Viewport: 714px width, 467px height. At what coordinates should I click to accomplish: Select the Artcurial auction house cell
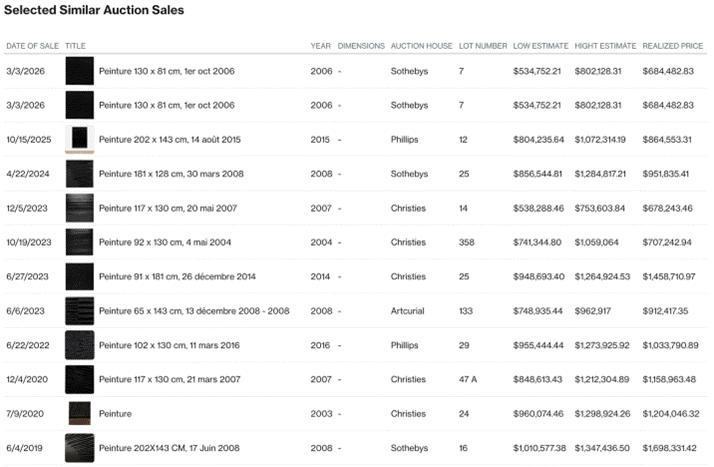pyautogui.click(x=408, y=311)
